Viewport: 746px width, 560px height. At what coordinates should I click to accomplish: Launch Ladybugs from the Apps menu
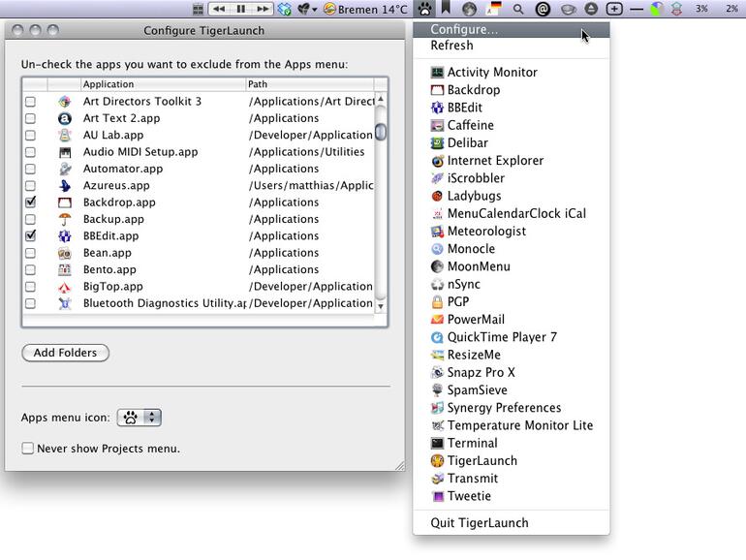511,196
